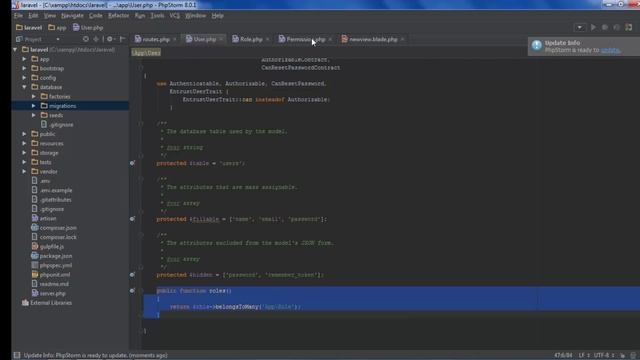
Task: Click the blue Update Info notification icon
Action: click(536, 45)
